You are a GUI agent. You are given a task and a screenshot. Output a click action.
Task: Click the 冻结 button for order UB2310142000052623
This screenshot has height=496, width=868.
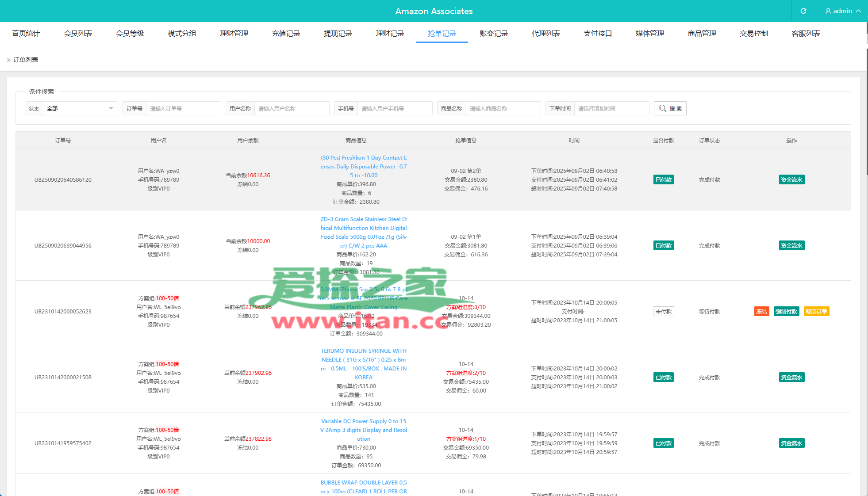pos(761,311)
